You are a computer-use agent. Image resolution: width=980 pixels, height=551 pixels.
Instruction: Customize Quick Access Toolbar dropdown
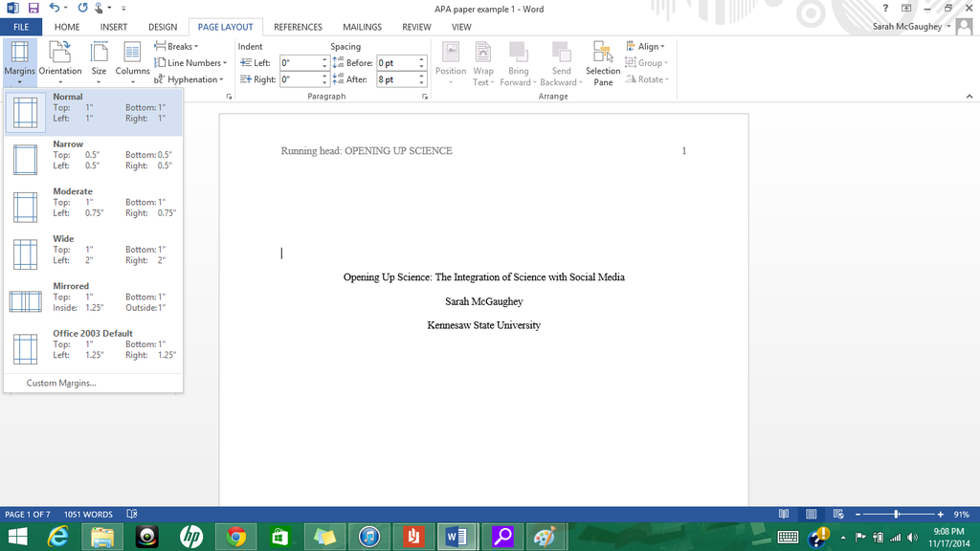coord(123,9)
